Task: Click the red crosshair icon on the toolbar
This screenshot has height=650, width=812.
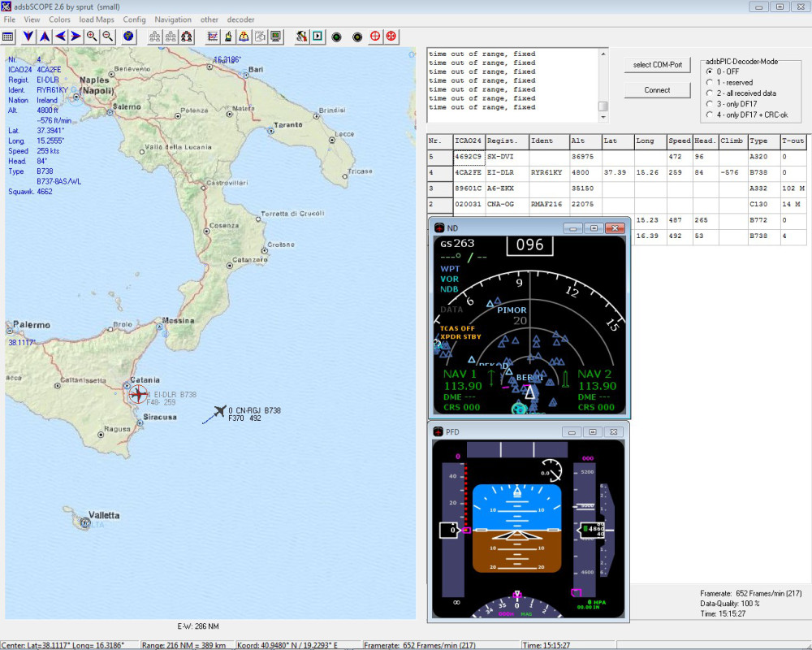Action: tap(374, 36)
